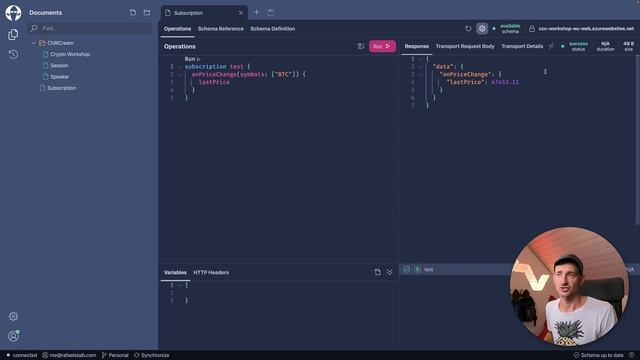Viewport: 640px width, 360px height.
Task: Click the 'test' subscription entry in the results list
Action: (x=428, y=269)
